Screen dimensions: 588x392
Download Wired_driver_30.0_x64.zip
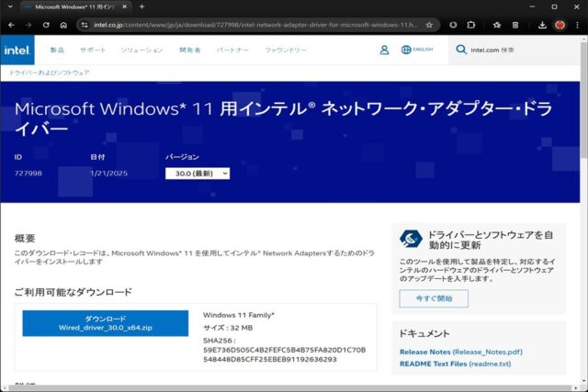[x=106, y=323]
